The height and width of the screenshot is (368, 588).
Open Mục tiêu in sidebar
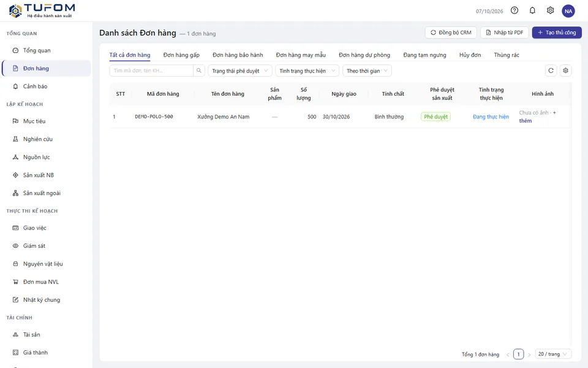[x=47, y=121]
